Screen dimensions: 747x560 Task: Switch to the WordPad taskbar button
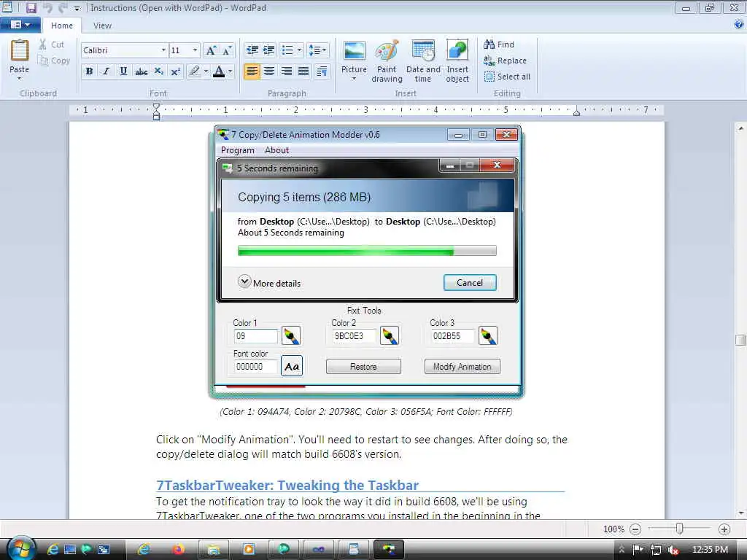click(x=354, y=550)
